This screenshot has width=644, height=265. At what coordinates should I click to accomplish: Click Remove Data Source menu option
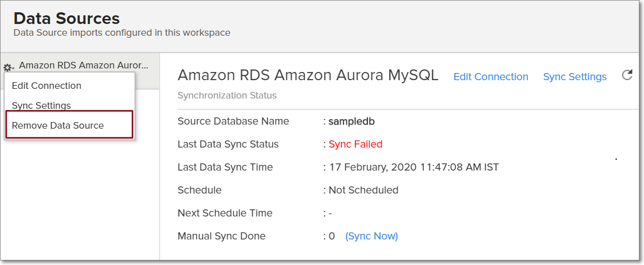[x=58, y=126]
